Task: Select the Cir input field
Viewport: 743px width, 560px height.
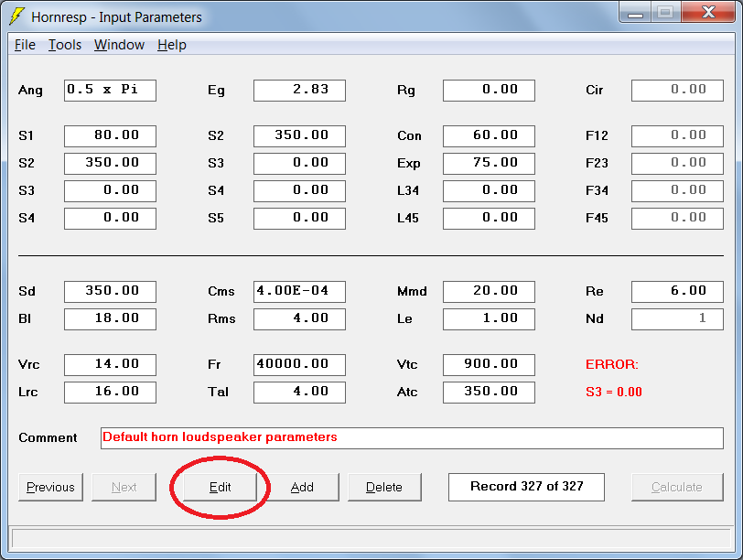Action: (x=677, y=91)
